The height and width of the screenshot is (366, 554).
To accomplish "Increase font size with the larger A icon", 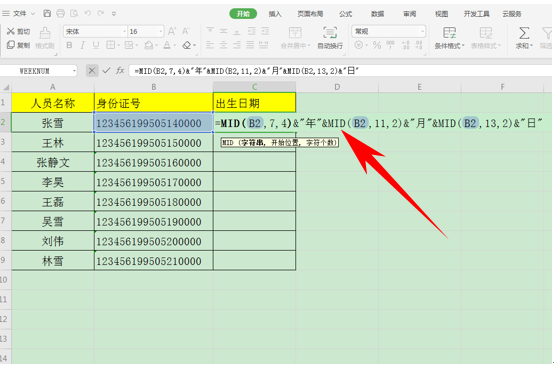I will pyautogui.click(x=172, y=31).
